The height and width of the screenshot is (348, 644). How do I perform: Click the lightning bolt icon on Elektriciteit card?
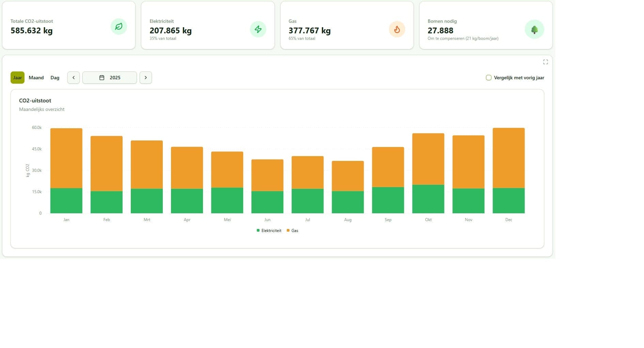[x=258, y=29]
